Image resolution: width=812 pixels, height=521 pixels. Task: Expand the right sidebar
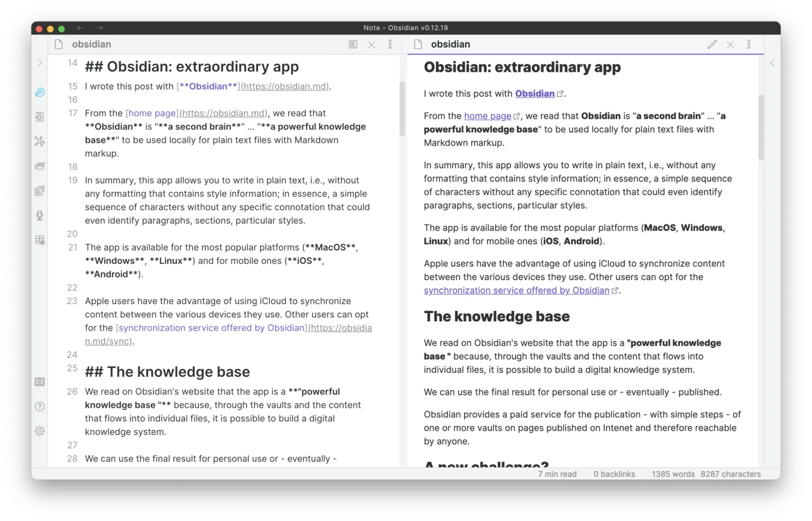pyautogui.click(x=772, y=63)
